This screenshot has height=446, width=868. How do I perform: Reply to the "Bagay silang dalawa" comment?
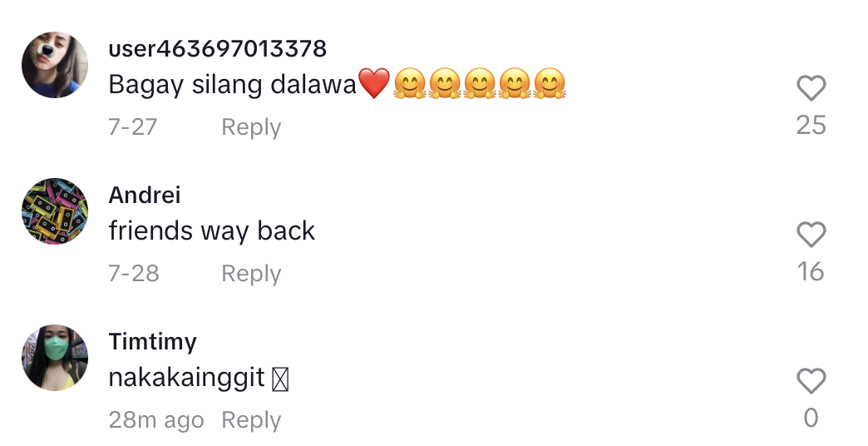pyautogui.click(x=251, y=127)
